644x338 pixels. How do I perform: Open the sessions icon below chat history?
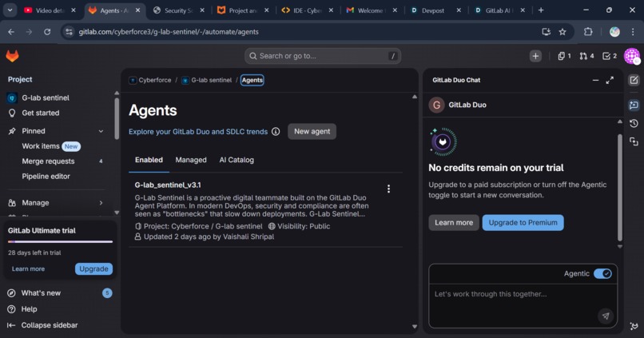634,141
